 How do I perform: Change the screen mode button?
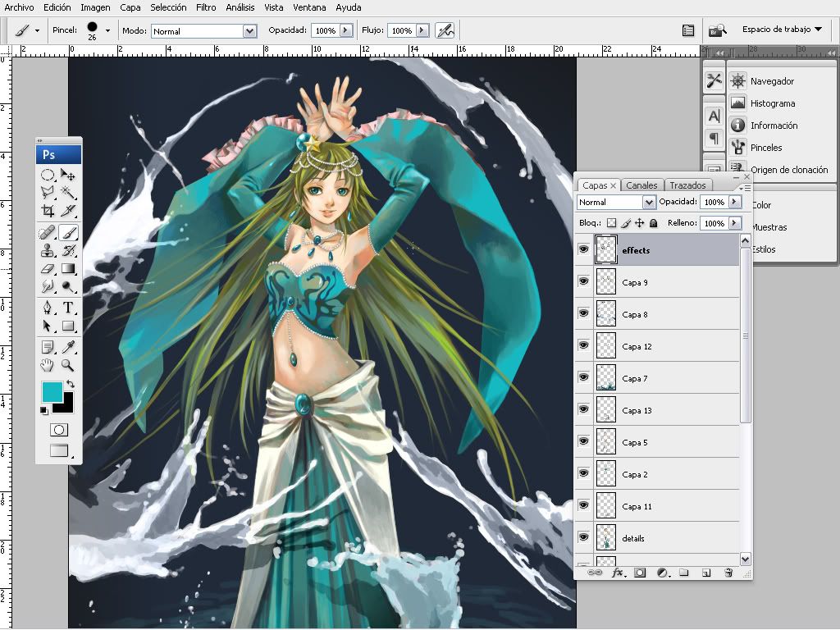click(x=59, y=450)
